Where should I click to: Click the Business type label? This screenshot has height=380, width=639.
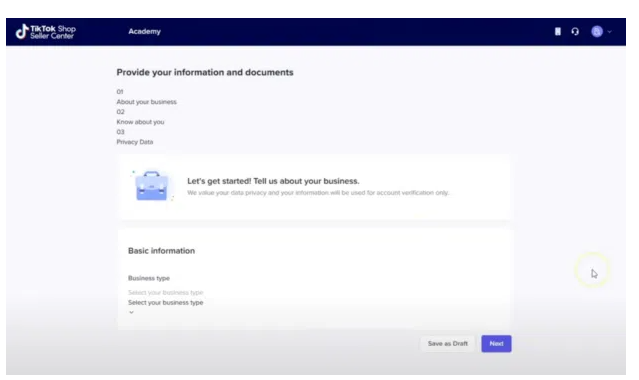pos(149,278)
